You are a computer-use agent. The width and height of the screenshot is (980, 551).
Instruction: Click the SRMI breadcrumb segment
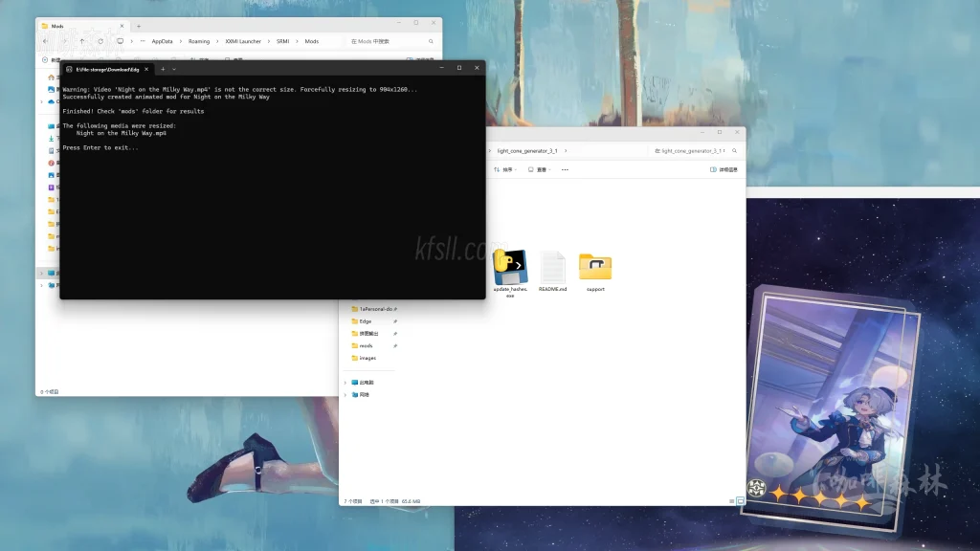coord(284,41)
